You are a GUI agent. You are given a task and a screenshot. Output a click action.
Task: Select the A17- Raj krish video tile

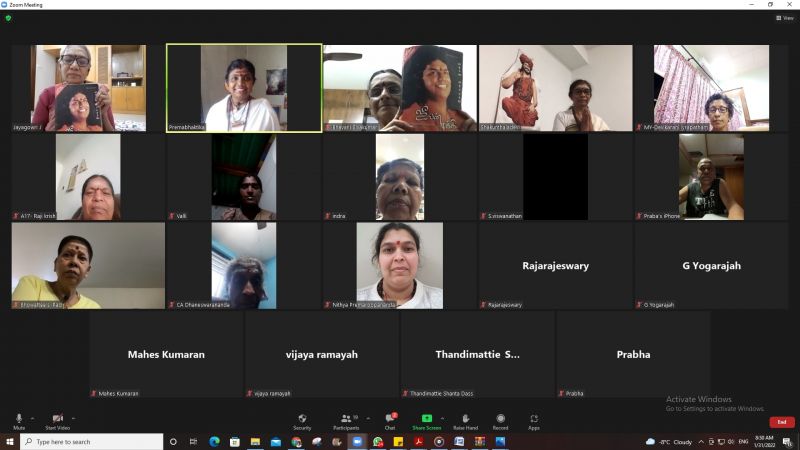point(88,177)
